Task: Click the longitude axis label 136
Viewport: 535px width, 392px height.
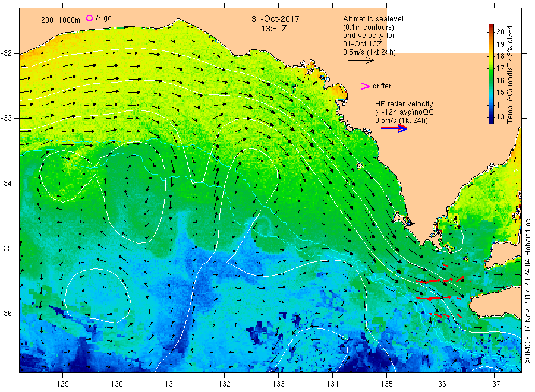Action: (x=440, y=384)
